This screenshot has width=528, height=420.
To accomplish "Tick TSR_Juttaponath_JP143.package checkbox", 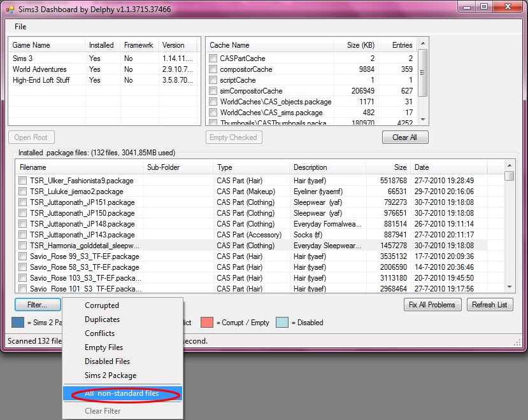I will 22,234.
